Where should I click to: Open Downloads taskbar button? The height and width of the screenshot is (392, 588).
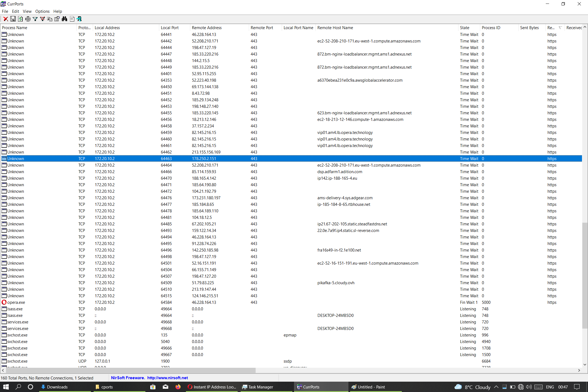coord(65,387)
